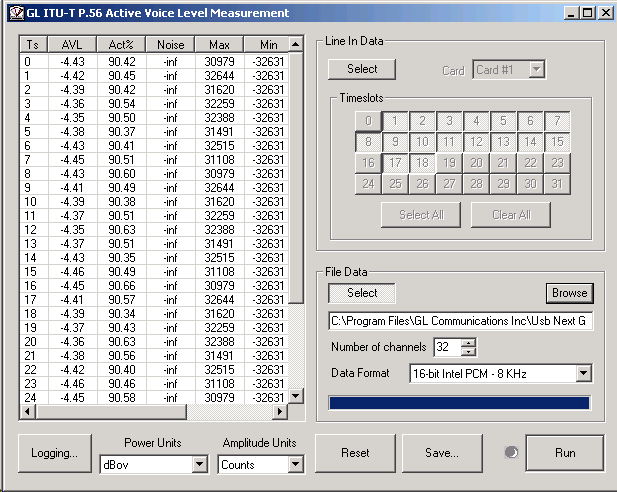The width and height of the screenshot is (617, 492).
Task: Click the Logging... button
Action: pyautogui.click(x=55, y=453)
